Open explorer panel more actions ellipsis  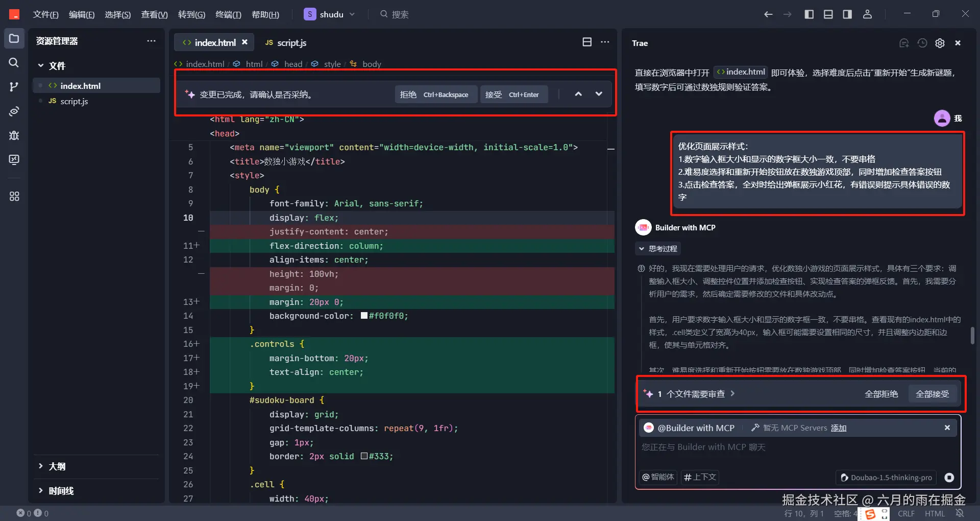pos(151,41)
